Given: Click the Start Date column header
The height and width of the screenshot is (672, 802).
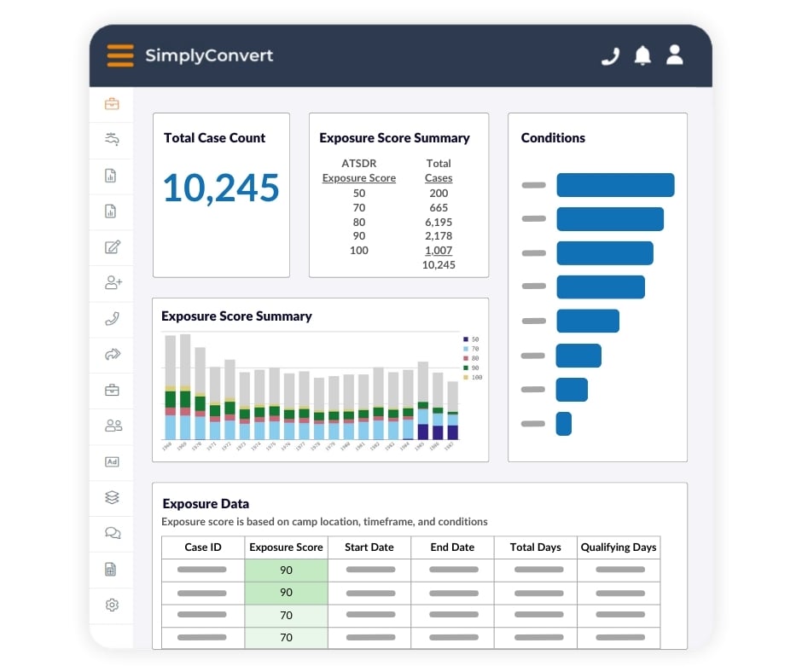Looking at the screenshot, I should point(369,547).
